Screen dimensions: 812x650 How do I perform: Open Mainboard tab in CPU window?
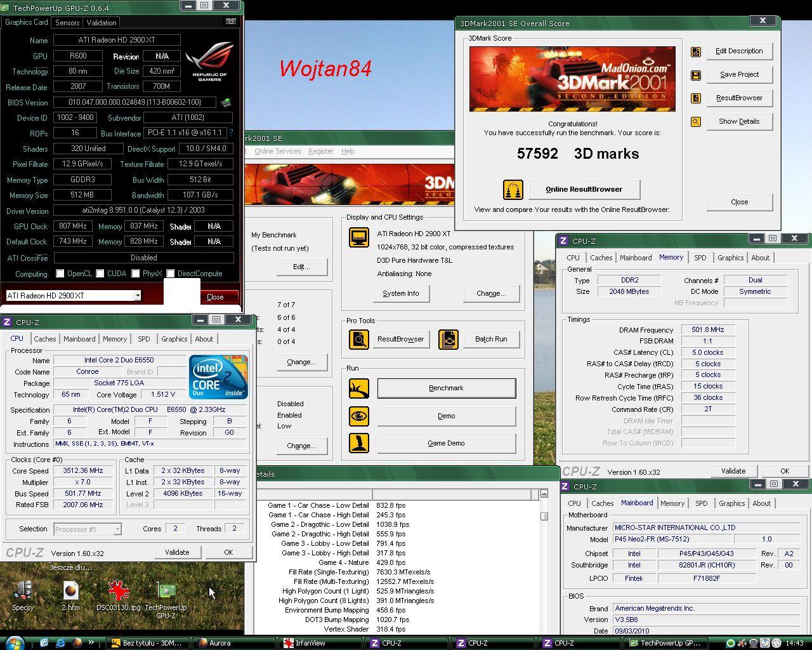(x=79, y=339)
